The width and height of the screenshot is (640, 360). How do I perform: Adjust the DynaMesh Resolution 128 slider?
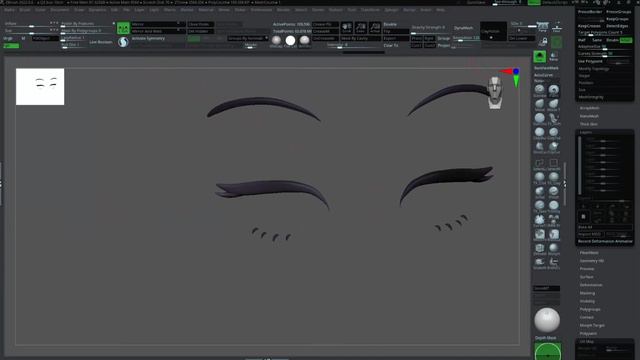tap(466, 38)
